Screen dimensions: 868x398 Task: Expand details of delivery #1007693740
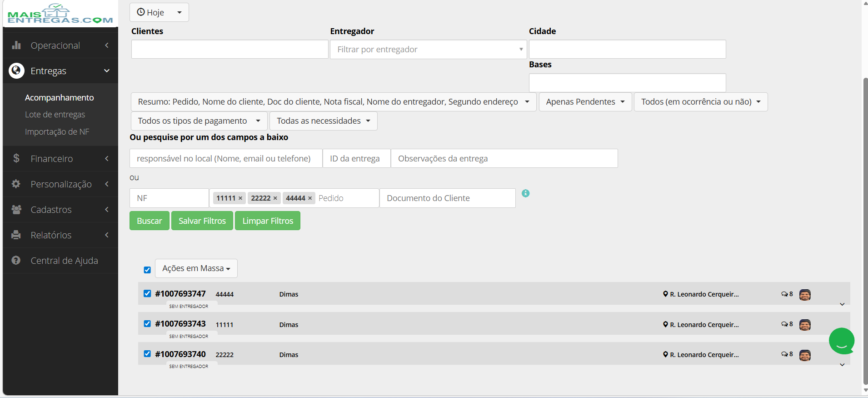point(842,365)
